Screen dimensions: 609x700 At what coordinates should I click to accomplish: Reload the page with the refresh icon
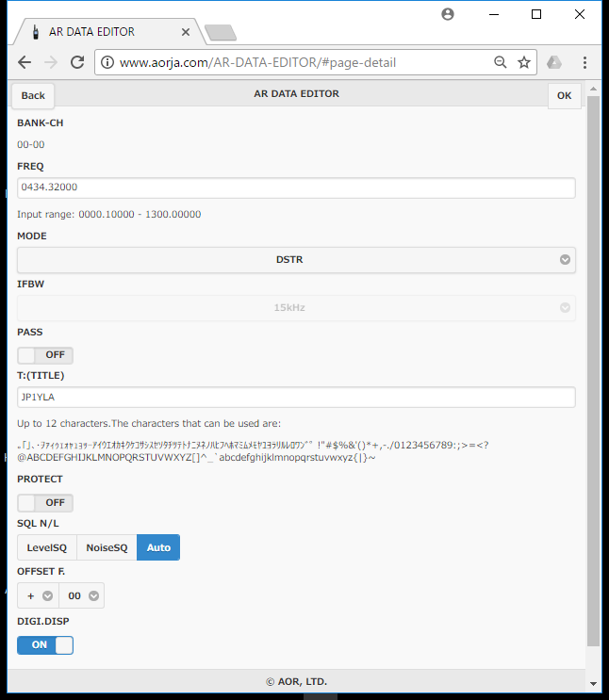[x=77, y=62]
